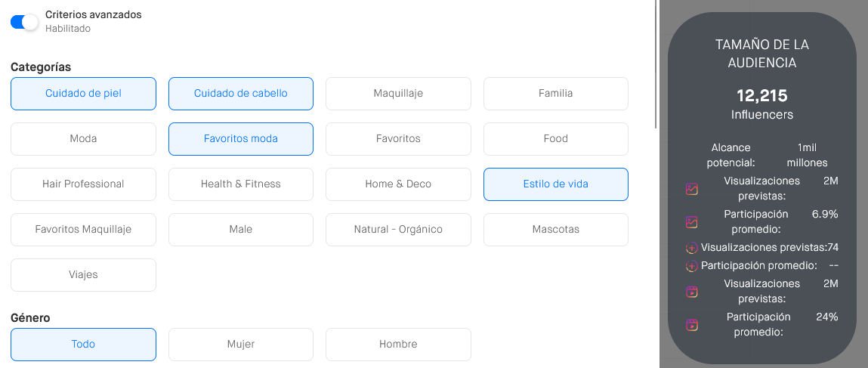
Task: Select Mujer gender option
Action: point(241,345)
